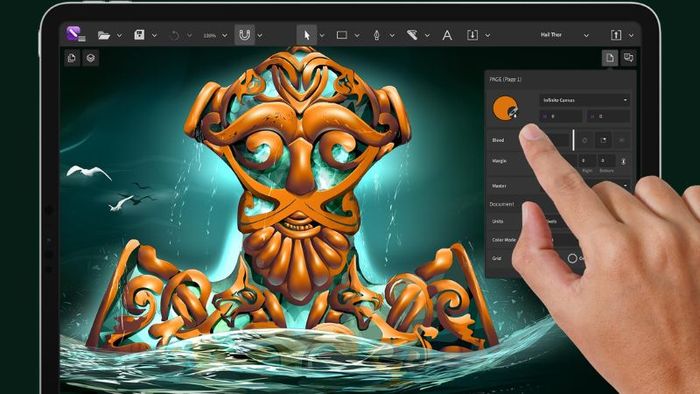Open the comments chat icon
700x394 pixels.
tap(629, 58)
